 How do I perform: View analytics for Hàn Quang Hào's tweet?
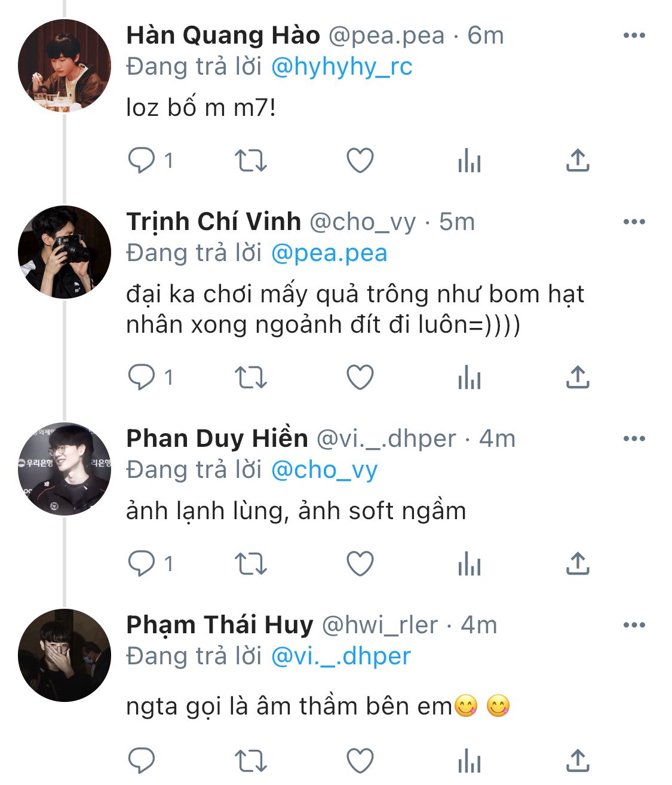click(x=469, y=160)
